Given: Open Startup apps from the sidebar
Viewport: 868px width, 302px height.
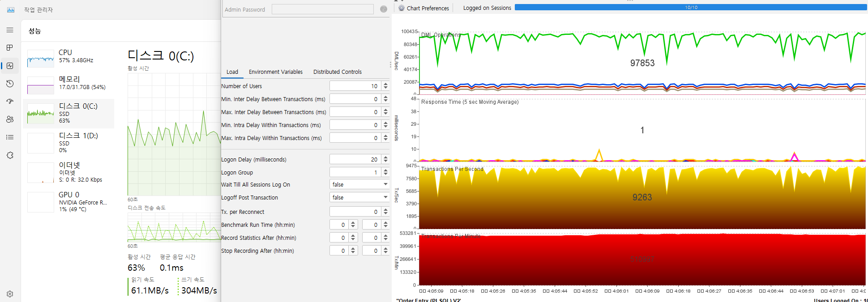Looking at the screenshot, I should [10, 102].
